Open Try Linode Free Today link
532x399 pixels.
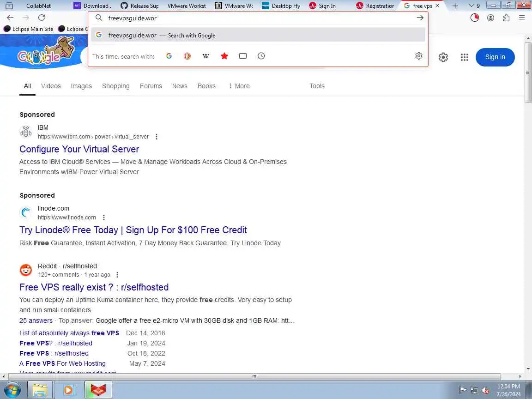(133, 230)
